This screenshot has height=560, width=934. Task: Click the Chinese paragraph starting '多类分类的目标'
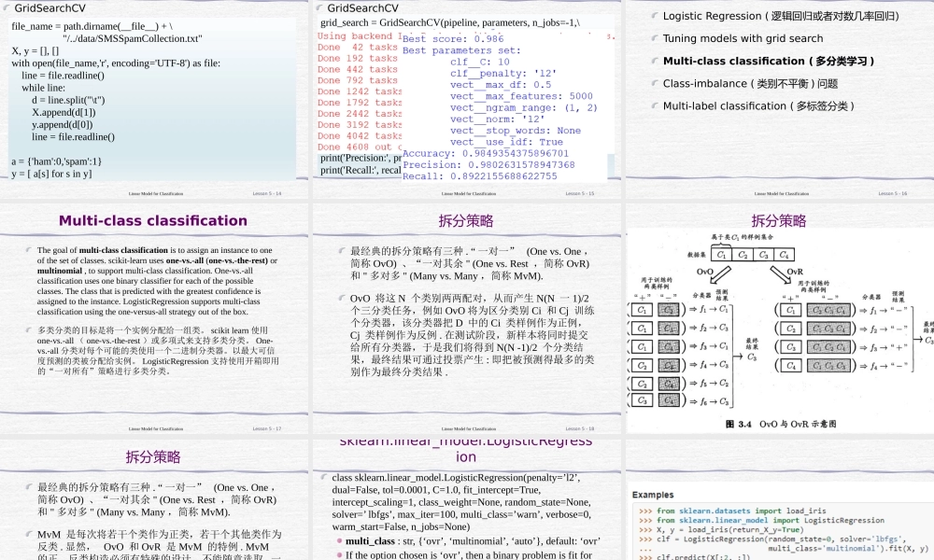[158, 351]
